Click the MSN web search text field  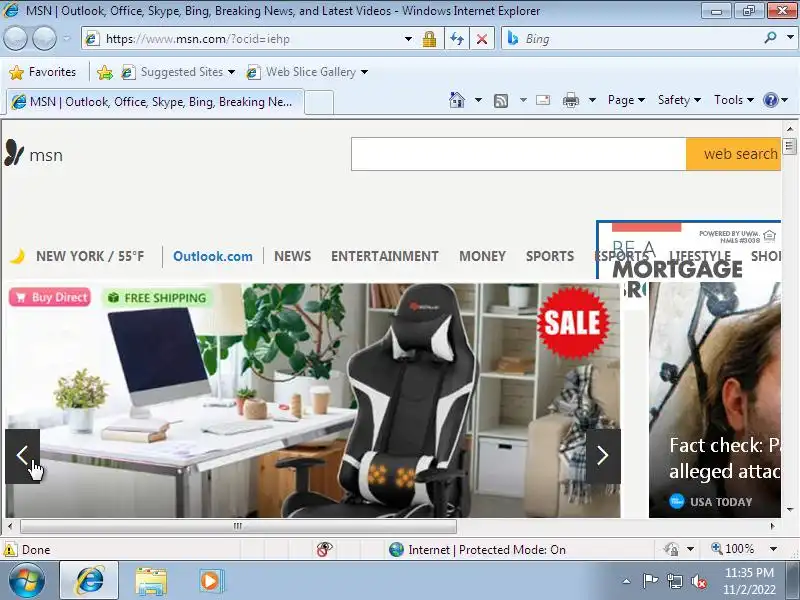(x=518, y=154)
